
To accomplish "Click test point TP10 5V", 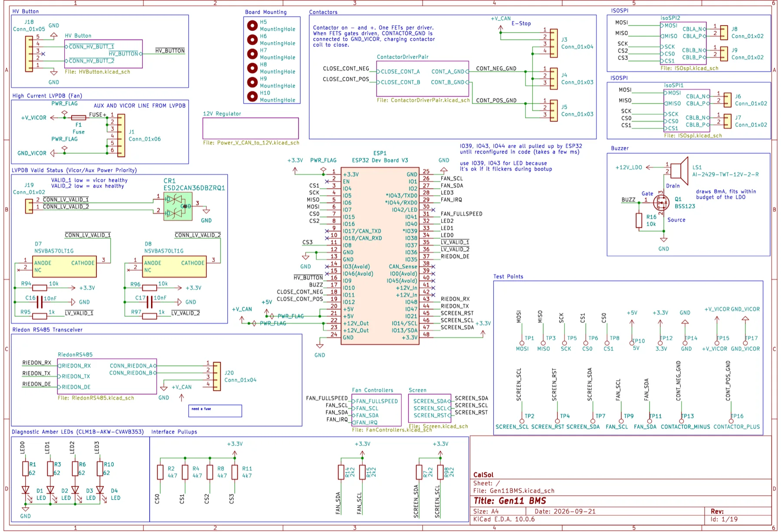I will (632, 343).
